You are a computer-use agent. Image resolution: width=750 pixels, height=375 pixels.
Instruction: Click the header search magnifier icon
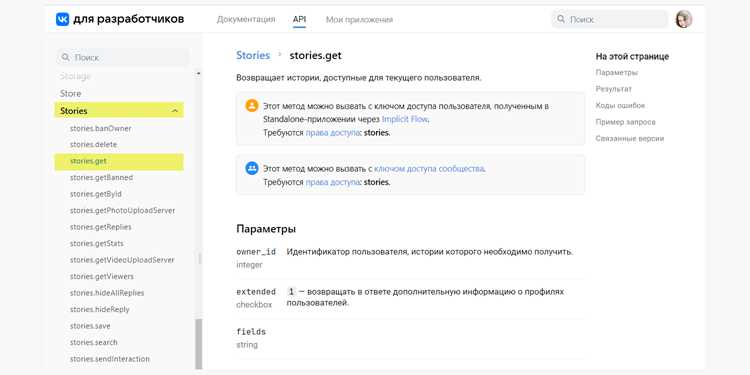point(561,19)
